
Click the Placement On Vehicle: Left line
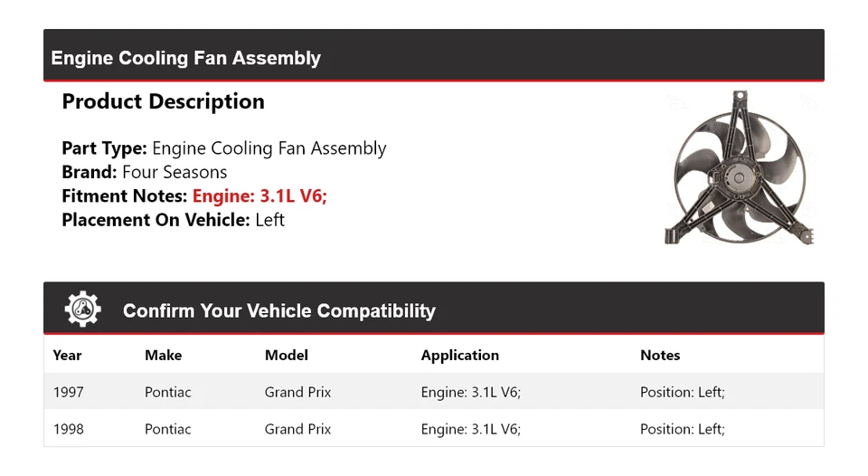(173, 219)
